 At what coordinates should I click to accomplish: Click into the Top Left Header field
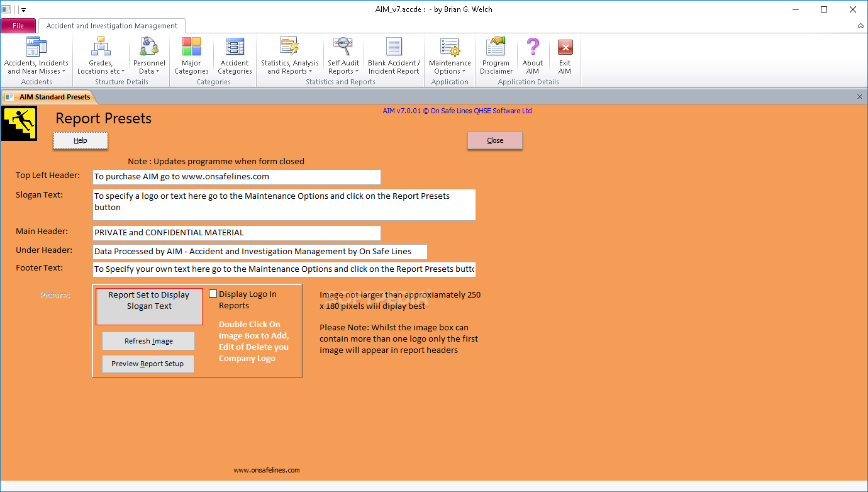click(236, 177)
